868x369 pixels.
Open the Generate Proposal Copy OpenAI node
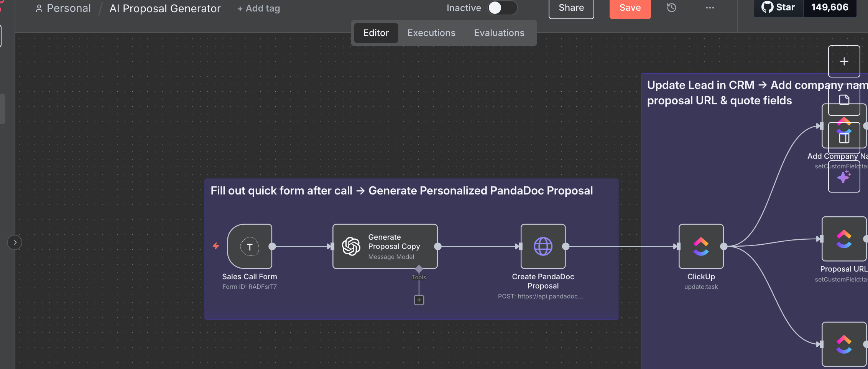pos(385,246)
